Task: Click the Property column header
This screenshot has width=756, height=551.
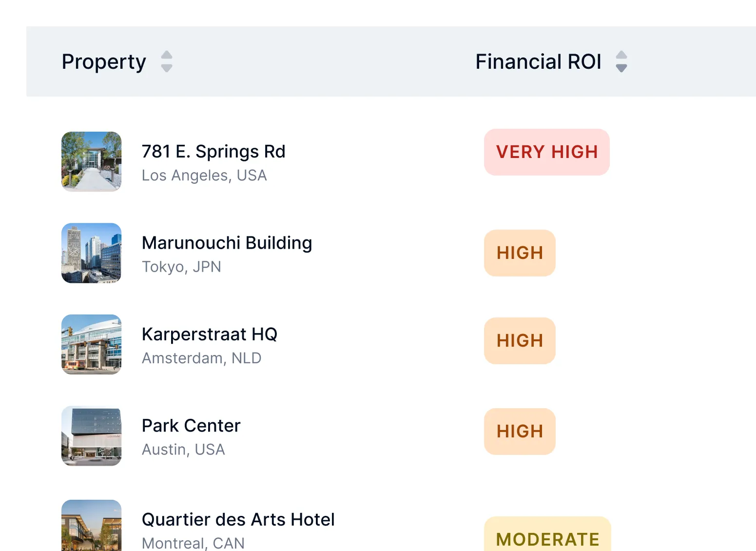Action: pos(104,62)
